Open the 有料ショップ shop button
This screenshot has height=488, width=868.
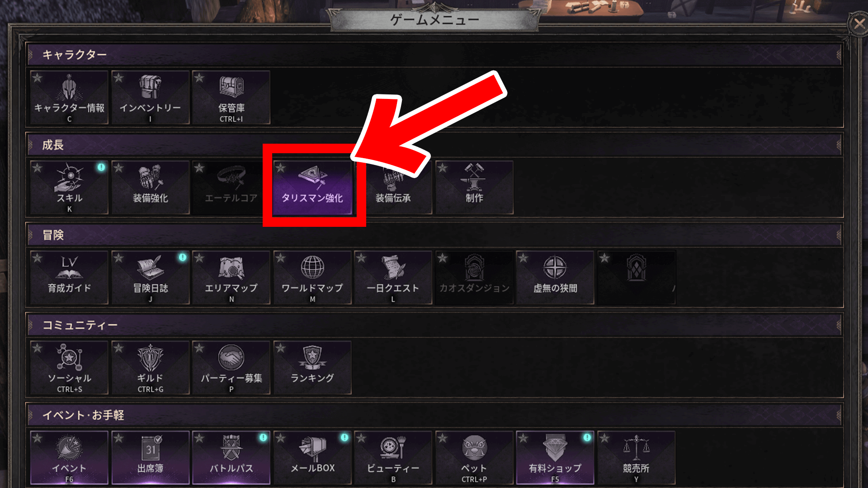pos(555,457)
